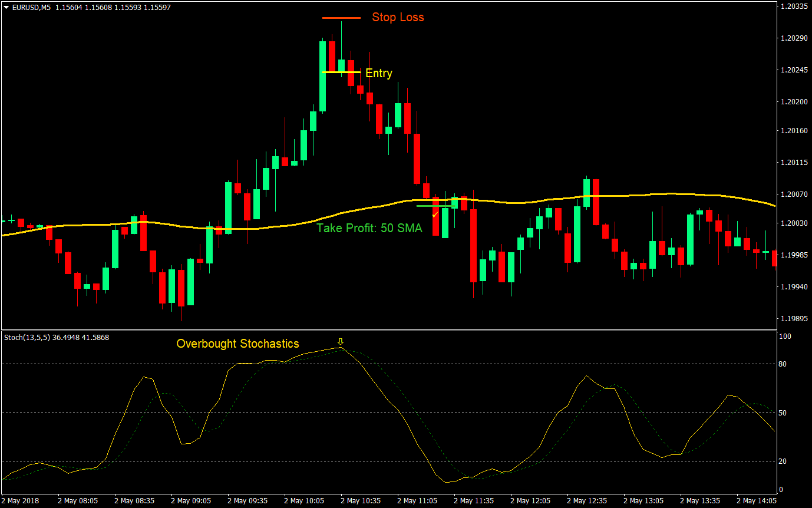This screenshot has width=812, height=508.
Task: Select the 2 May 11:05 time axis label
Action: [x=417, y=500]
